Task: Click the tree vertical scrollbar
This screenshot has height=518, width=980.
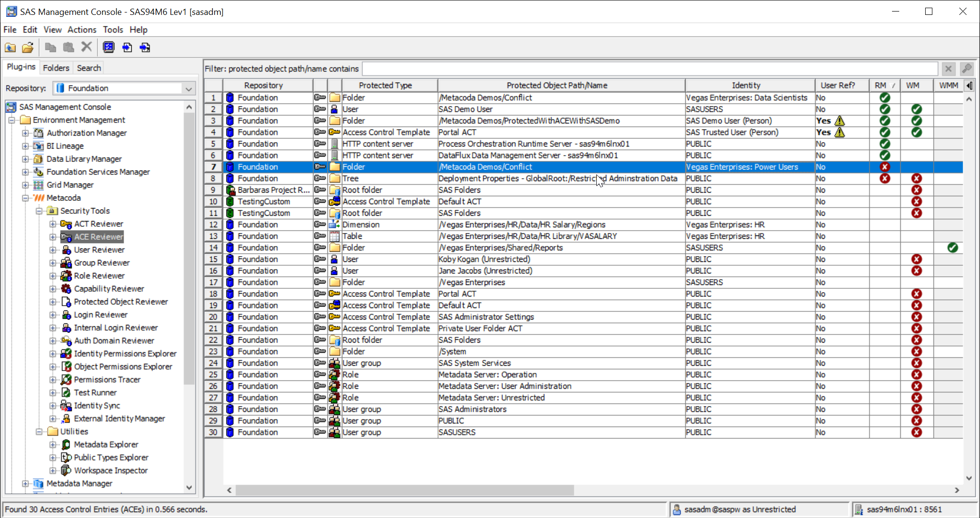Action: (x=189, y=250)
